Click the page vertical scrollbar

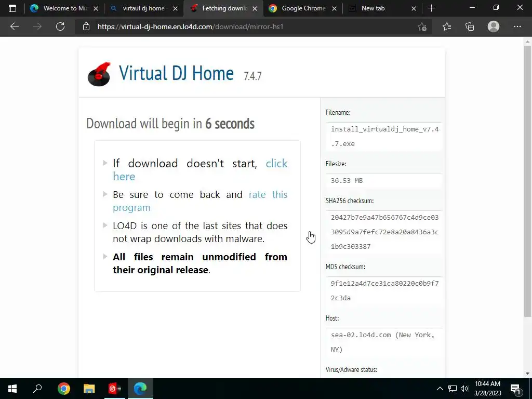click(x=527, y=181)
